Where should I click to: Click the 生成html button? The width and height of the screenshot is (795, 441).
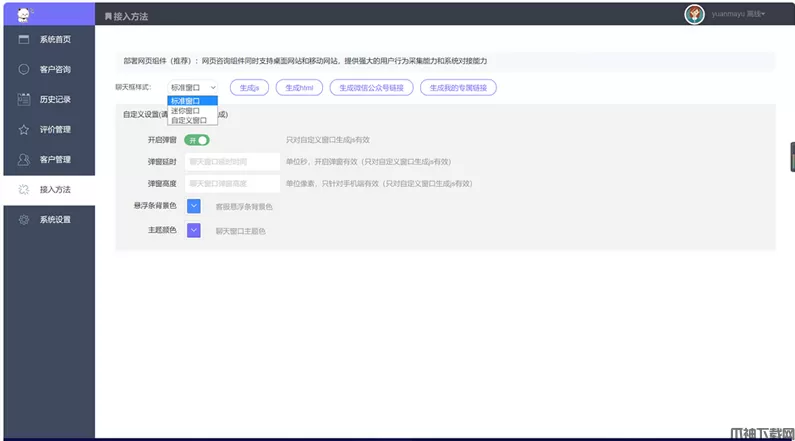click(x=300, y=87)
